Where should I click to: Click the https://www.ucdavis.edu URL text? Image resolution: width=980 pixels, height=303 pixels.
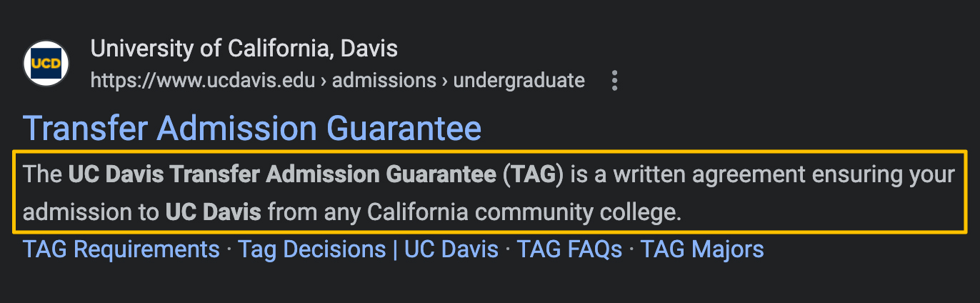tap(203, 81)
